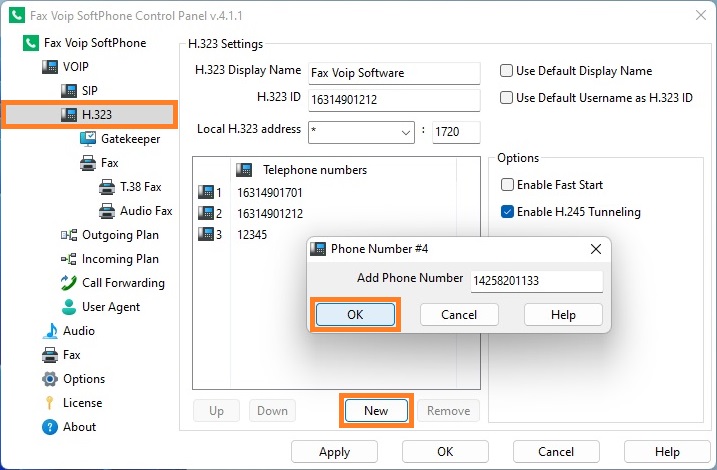Click the Audio Fax icon
This screenshot has width=717, height=470.
(x=107, y=211)
